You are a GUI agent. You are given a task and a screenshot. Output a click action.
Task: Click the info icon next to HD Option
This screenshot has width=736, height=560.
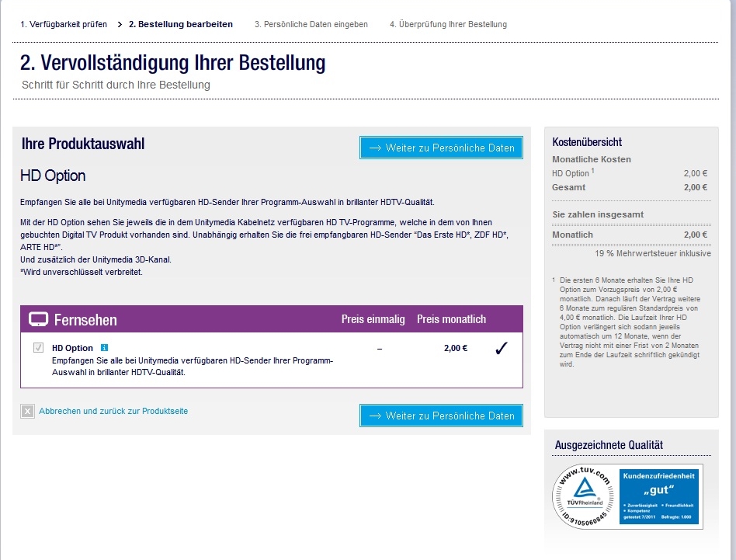point(104,348)
